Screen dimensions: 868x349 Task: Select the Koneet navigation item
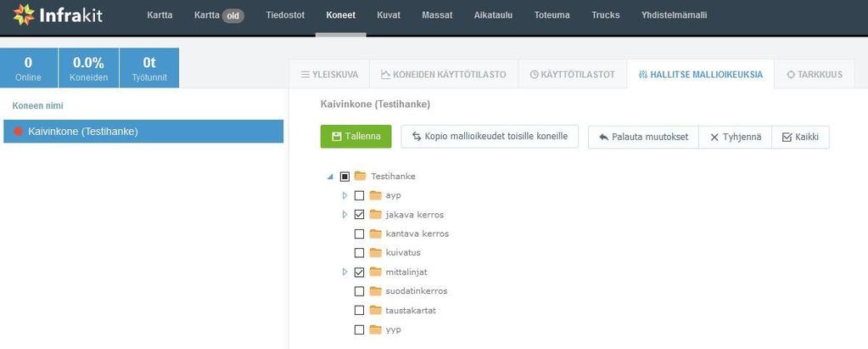pos(341,15)
